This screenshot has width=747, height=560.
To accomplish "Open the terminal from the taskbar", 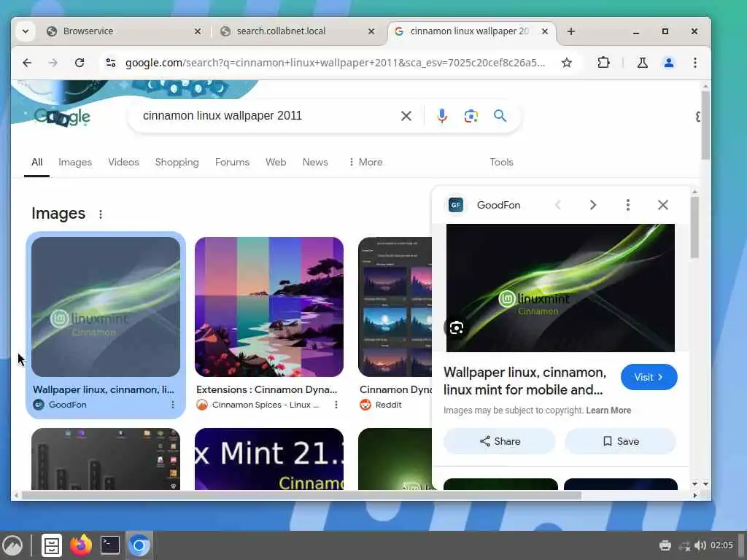I will 110,545.
